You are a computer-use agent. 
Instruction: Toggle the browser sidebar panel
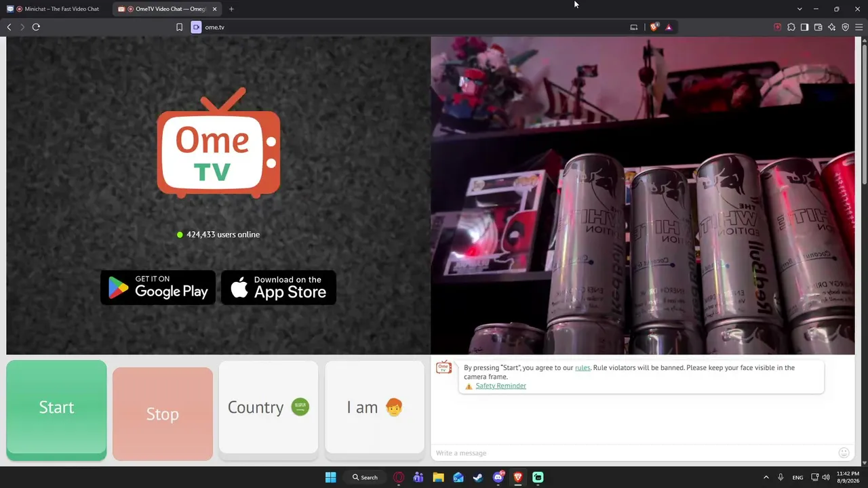tap(804, 27)
